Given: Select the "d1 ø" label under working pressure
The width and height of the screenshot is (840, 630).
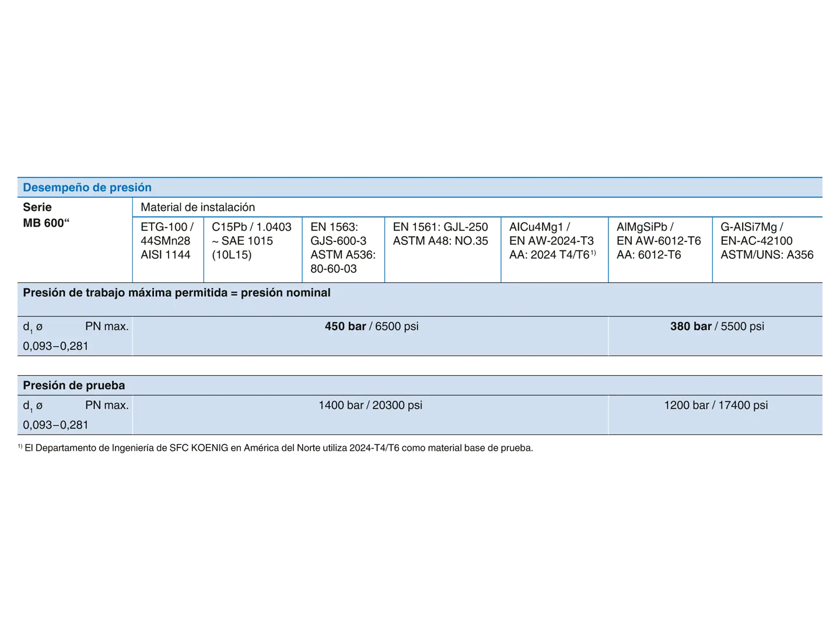Looking at the screenshot, I should (x=33, y=327).
